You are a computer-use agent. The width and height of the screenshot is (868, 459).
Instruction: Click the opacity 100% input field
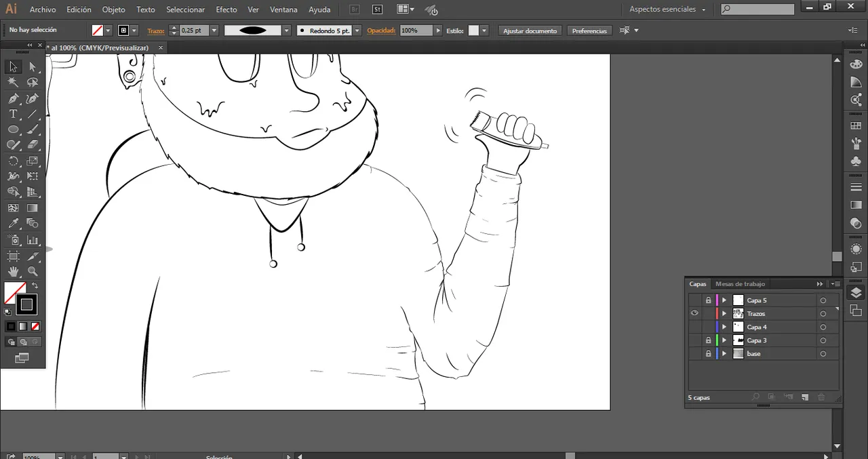tap(416, 31)
